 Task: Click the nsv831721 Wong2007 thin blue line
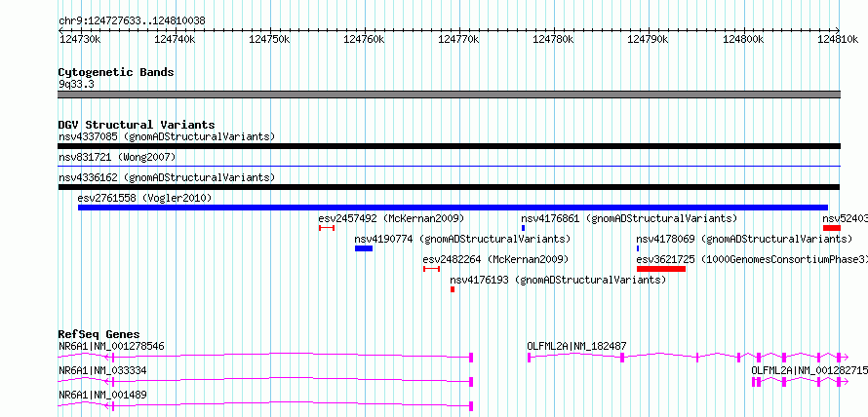[449, 166]
